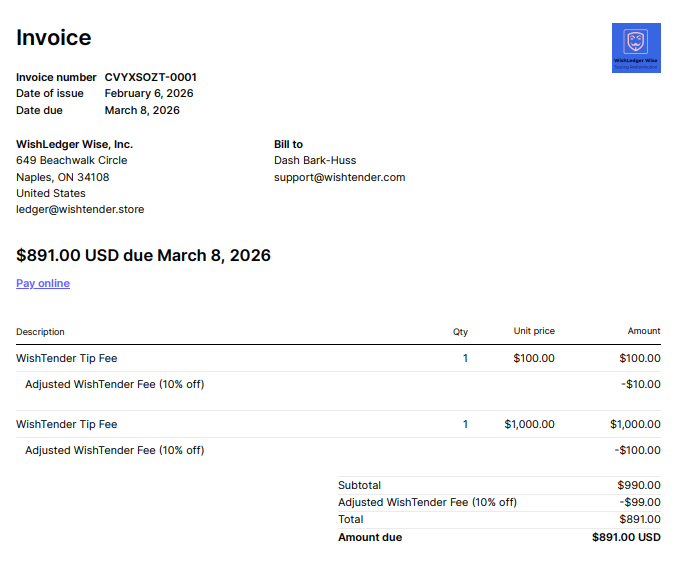The width and height of the screenshot is (687, 562).
Task: Click the $1,000.00 unit price value
Action: click(x=529, y=424)
